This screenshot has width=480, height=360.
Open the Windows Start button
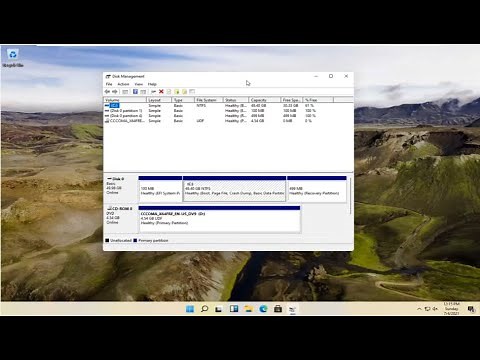click(x=190, y=309)
